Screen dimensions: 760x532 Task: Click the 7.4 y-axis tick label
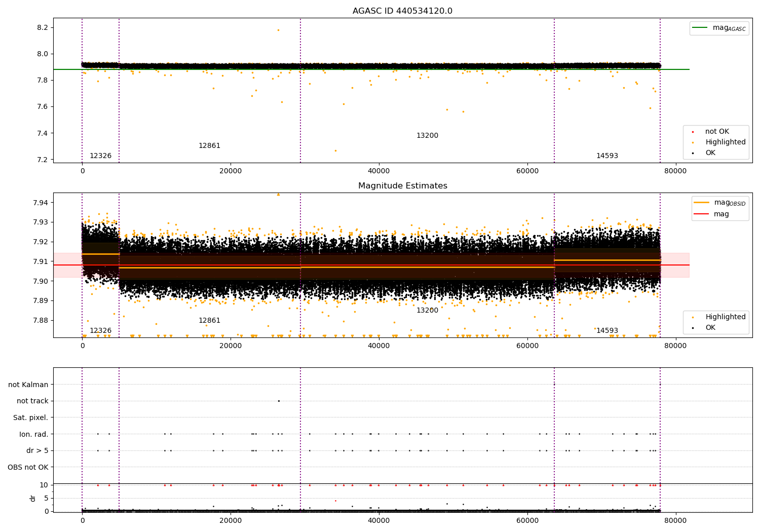click(43, 134)
